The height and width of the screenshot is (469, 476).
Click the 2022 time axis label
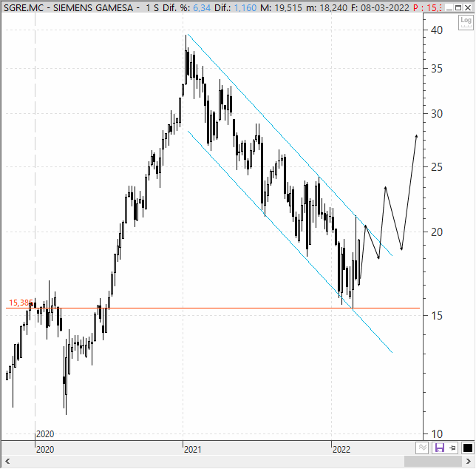pyautogui.click(x=341, y=449)
